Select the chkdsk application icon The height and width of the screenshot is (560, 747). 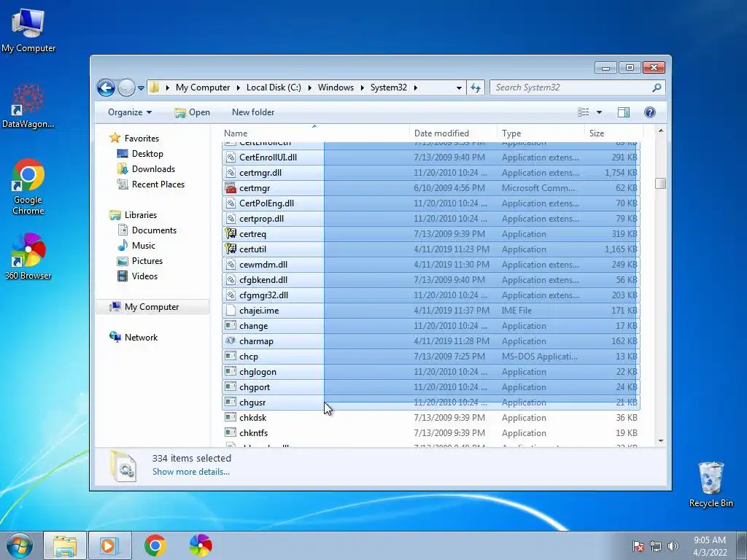[231, 418]
